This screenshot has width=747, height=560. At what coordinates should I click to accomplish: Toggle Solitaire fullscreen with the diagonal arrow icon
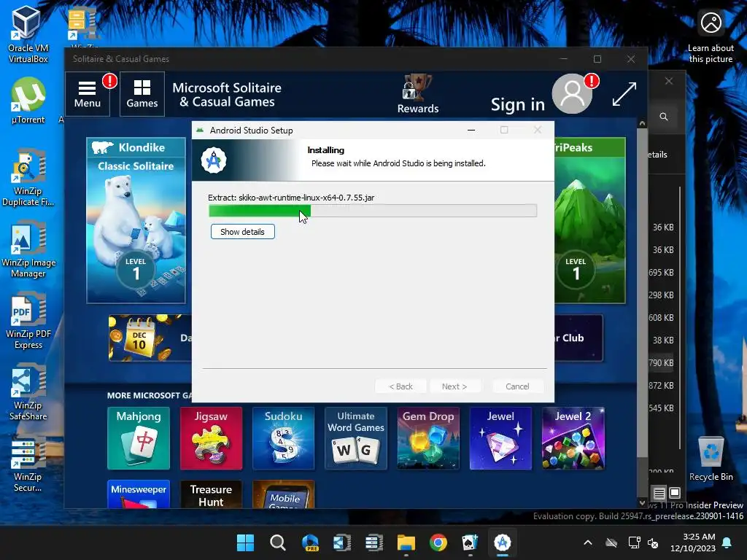624,94
